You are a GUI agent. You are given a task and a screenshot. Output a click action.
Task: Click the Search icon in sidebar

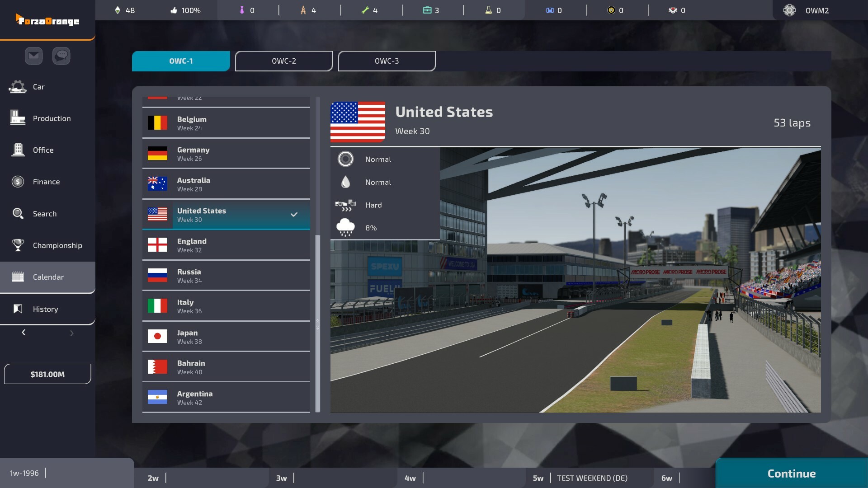(18, 213)
